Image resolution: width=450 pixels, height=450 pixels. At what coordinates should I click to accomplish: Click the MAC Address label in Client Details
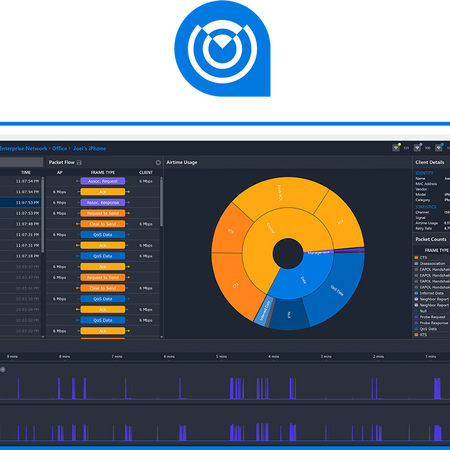[426, 184]
